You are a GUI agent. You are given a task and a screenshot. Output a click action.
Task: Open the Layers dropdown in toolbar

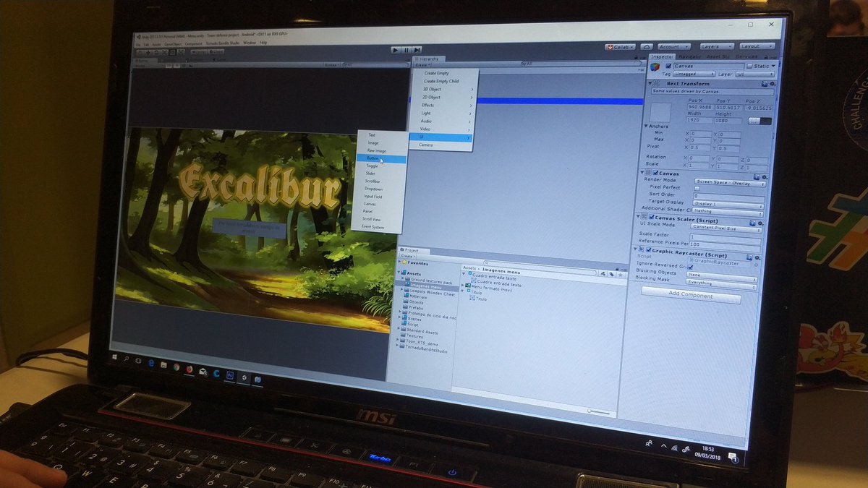(x=717, y=46)
